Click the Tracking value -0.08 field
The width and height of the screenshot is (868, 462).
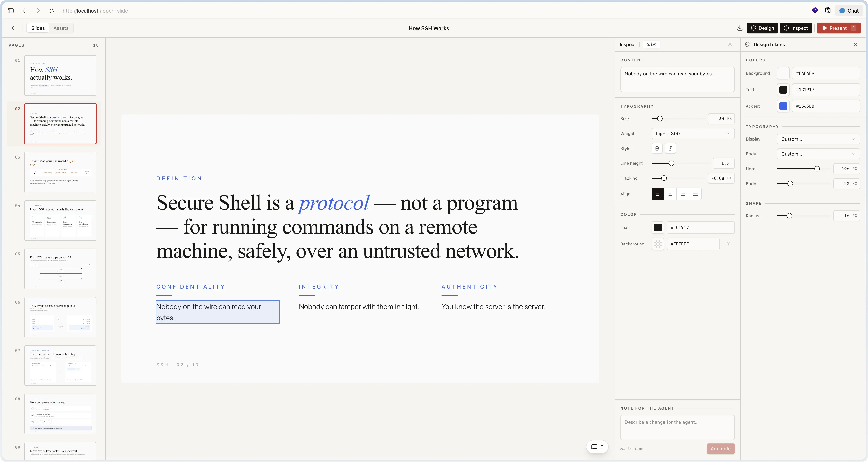pyautogui.click(x=721, y=178)
